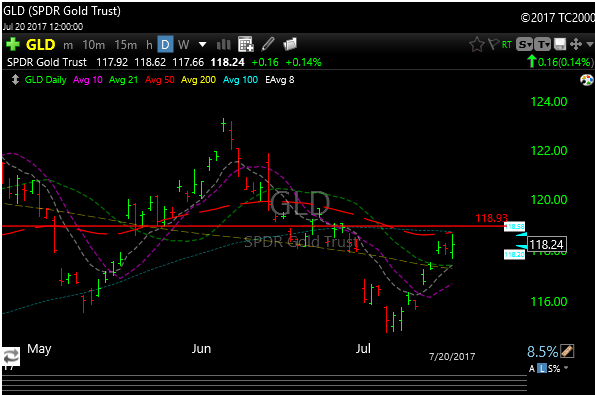Open the time frame dropdown arrow after W
This screenshot has width=595, height=395.
[x=203, y=45]
